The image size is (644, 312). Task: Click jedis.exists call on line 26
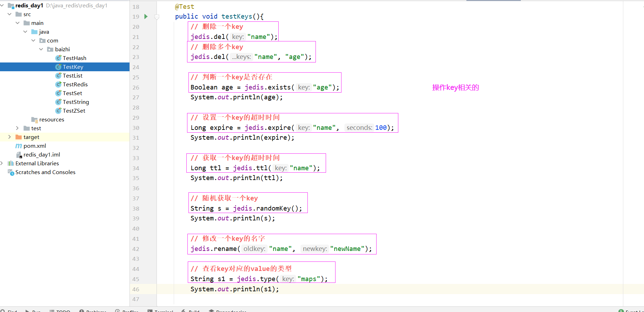point(268,87)
